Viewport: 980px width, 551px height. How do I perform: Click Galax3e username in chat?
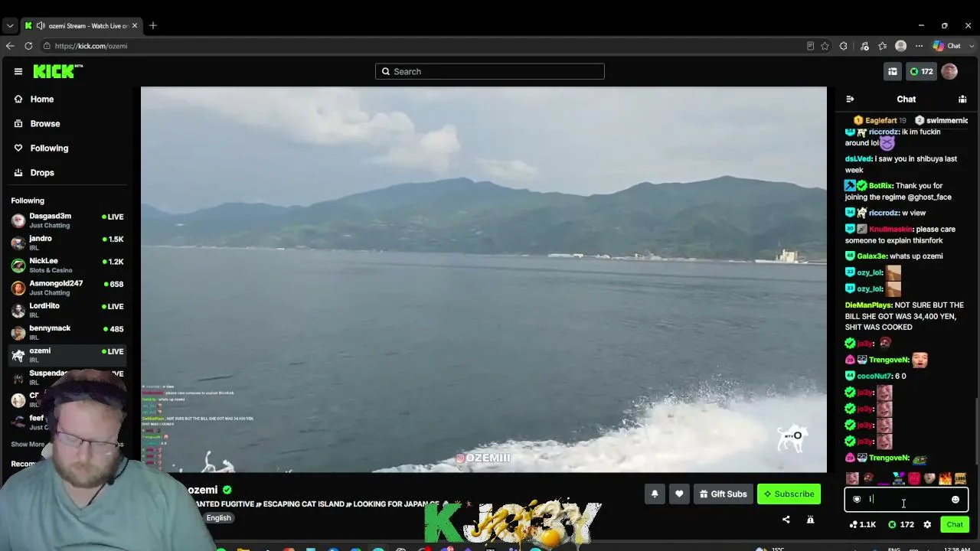coord(871,256)
